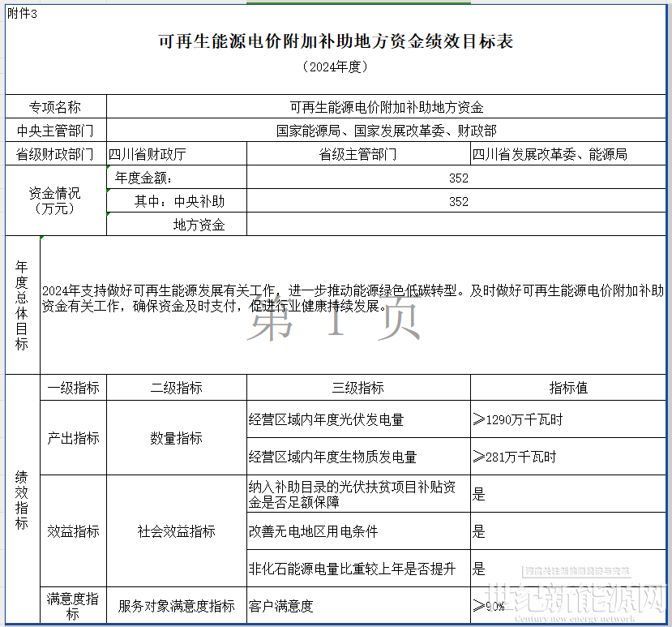This screenshot has height=627, width=672.
Task: Click the 客户满意度 cell
Action: tap(358, 605)
